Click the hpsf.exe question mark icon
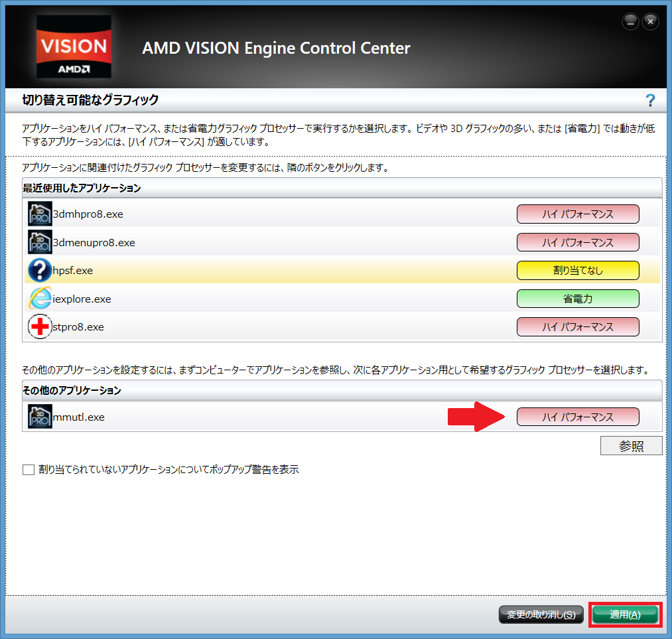Screen dimensions: 672x639 coord(40,271)
